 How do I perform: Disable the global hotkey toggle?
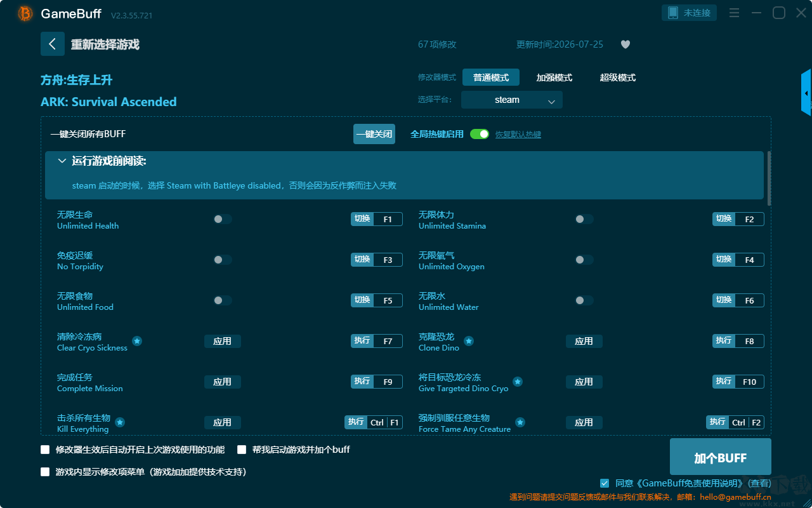(480, 134)
